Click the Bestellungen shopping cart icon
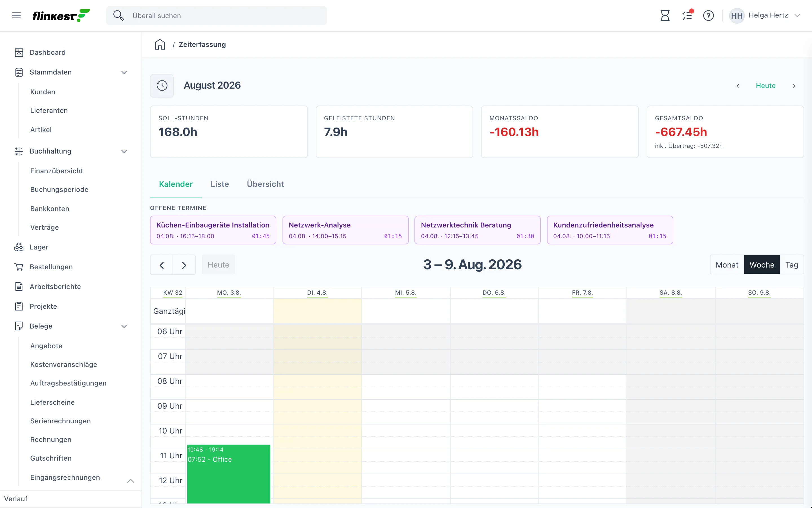Screen dimensions: 812x508 (19, 267)
